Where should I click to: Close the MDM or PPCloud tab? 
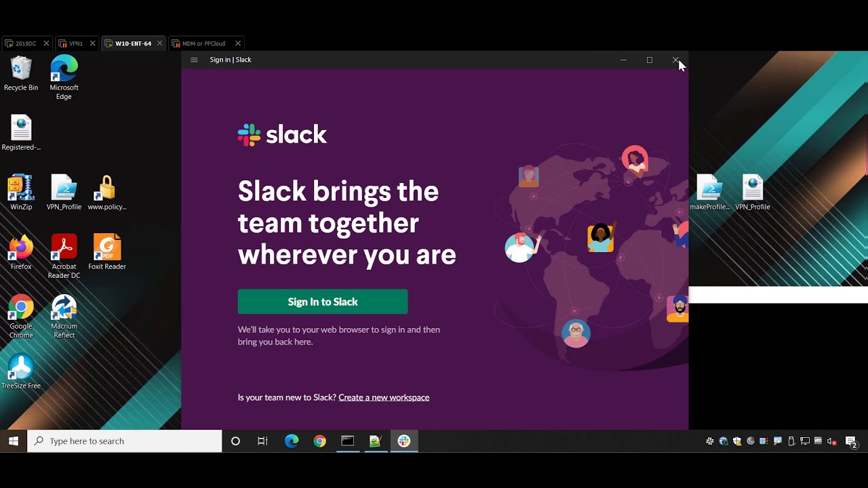click(x=237, y=43)
